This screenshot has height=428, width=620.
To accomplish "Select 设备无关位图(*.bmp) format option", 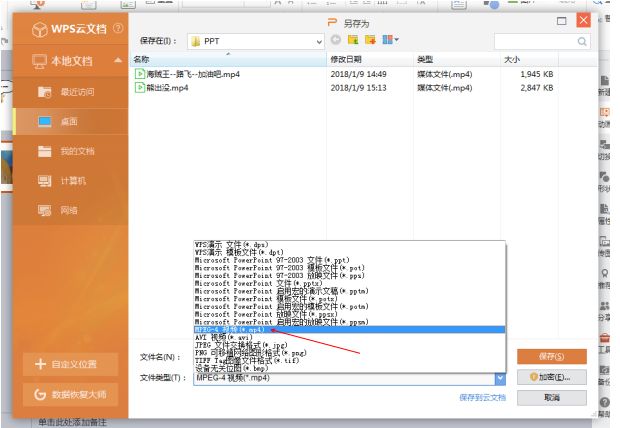I will coord(350,368).
